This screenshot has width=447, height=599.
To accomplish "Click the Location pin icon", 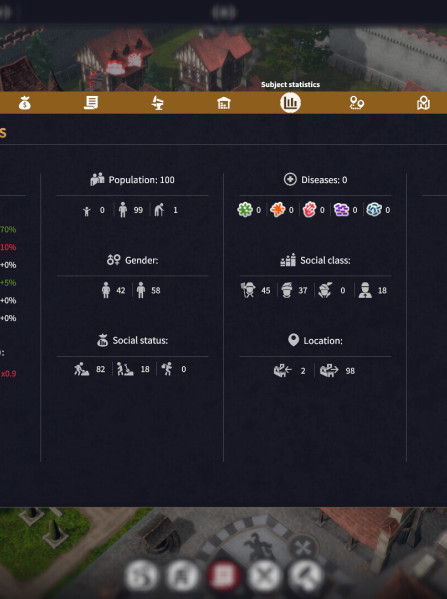I will (x=293, y=340).
